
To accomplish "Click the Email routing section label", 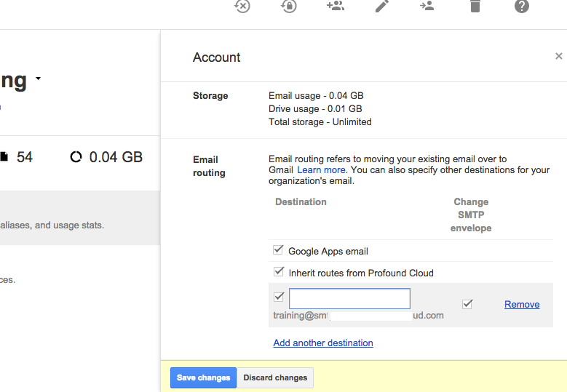I will pos(209,167).
